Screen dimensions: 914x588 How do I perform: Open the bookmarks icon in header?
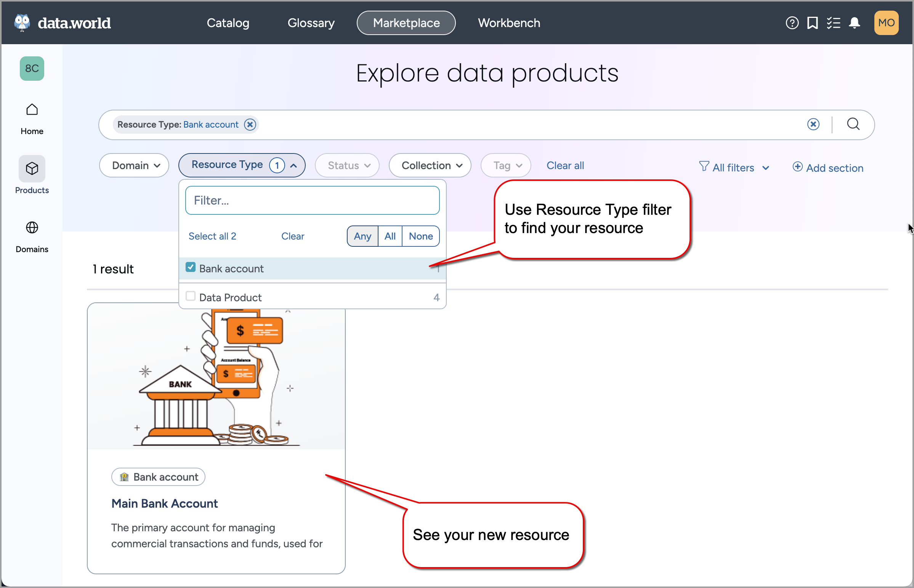click(812, 23)
